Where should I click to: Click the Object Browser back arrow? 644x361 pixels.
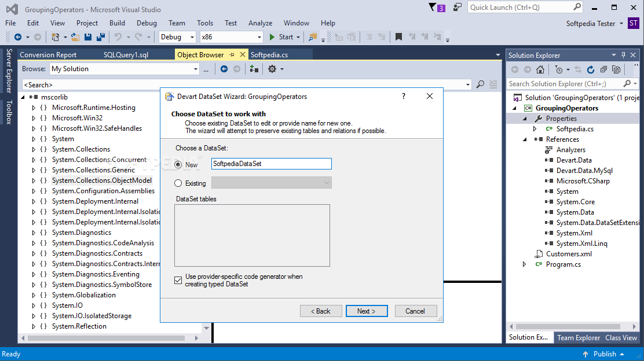(224, 69)
